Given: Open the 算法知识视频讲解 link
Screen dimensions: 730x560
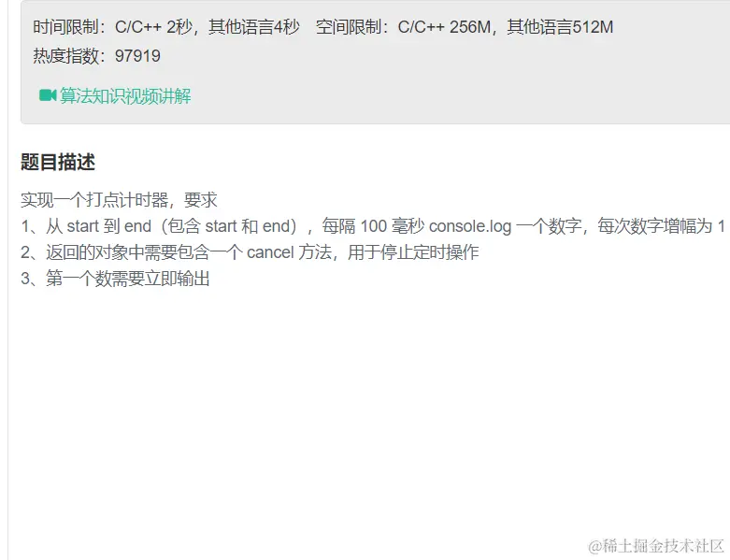Looking at the screenshot, I should (125, 96).
